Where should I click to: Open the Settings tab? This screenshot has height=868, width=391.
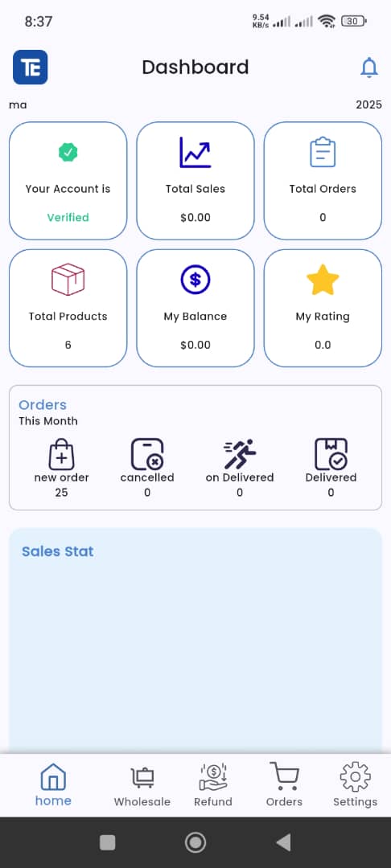355,785
